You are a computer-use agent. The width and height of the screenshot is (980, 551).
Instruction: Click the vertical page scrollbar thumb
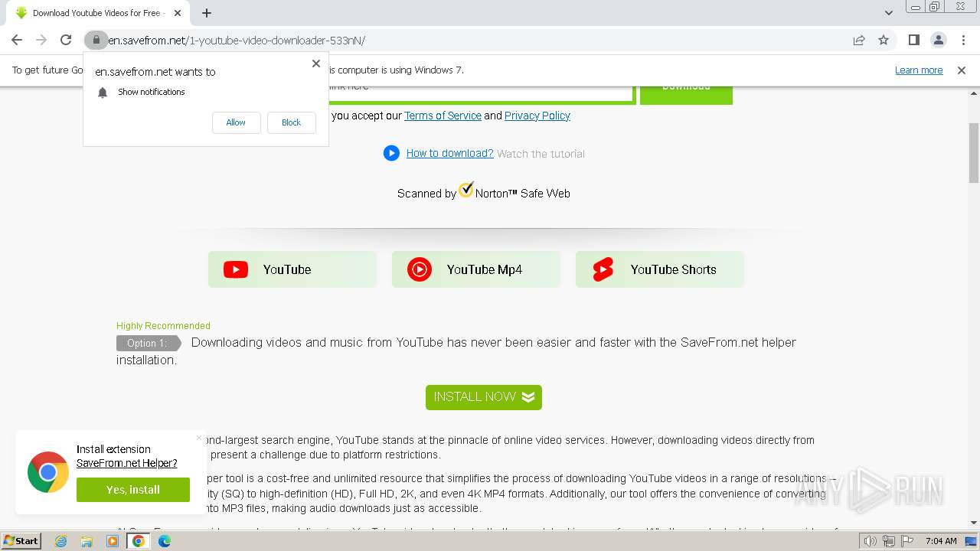click(x=974, y=153)
